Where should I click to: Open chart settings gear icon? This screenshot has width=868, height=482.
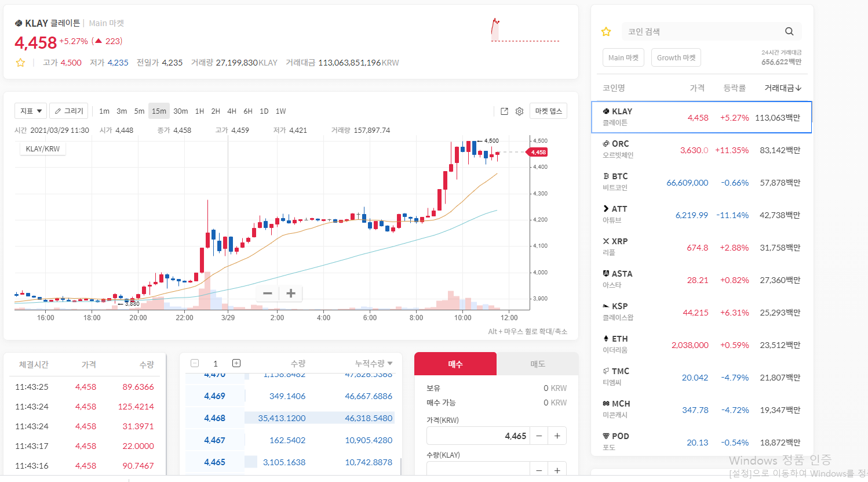pyautogui.click(x=519, y=111)
